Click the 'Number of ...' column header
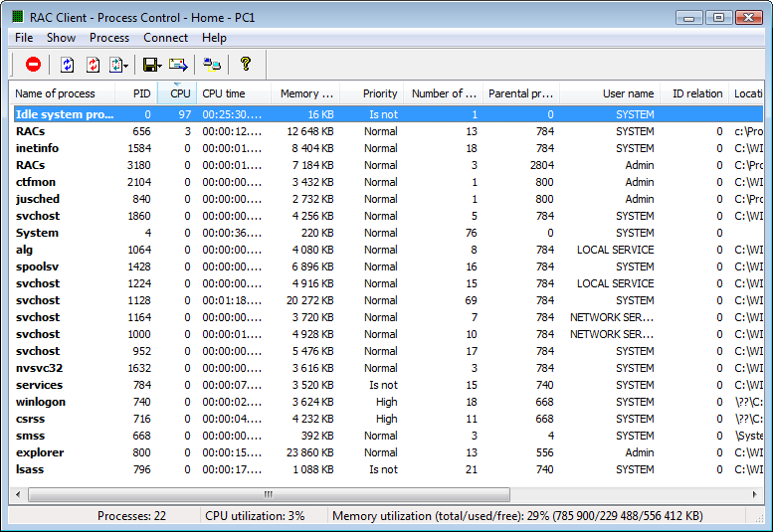This screenshot has height=532, width=773. click(x=443, y=93)
